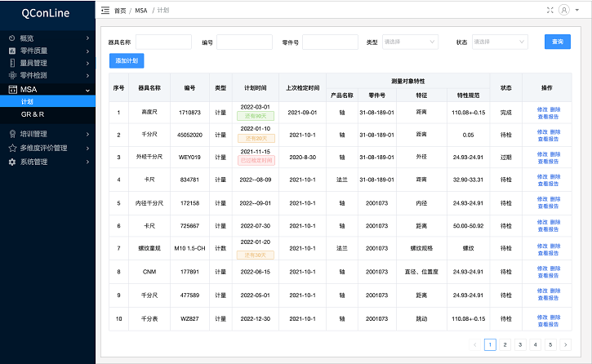The width and height of the screenshot is (592, 364).
Task: Click the 多维度评价管理 star icon
Action: tap(11, 149)
